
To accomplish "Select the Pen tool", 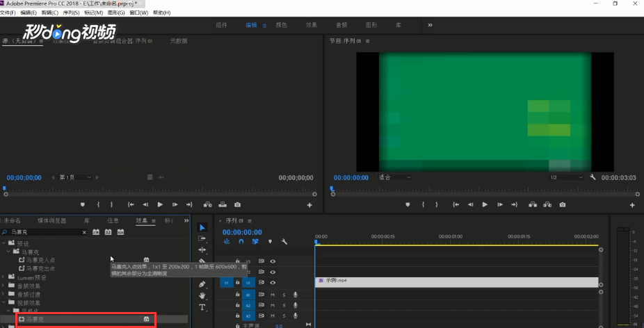I will click(x=202, y=284).
